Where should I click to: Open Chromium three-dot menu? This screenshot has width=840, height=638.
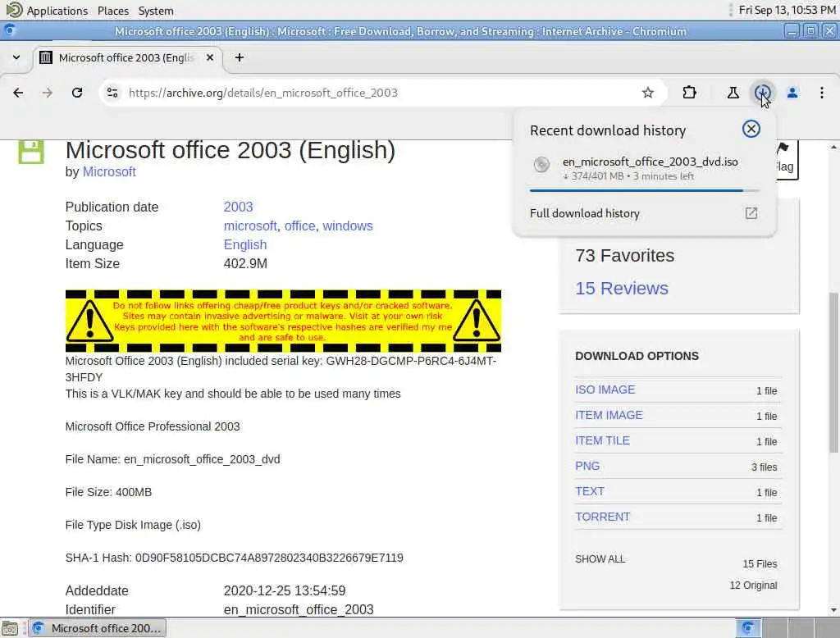pos(821,93)
